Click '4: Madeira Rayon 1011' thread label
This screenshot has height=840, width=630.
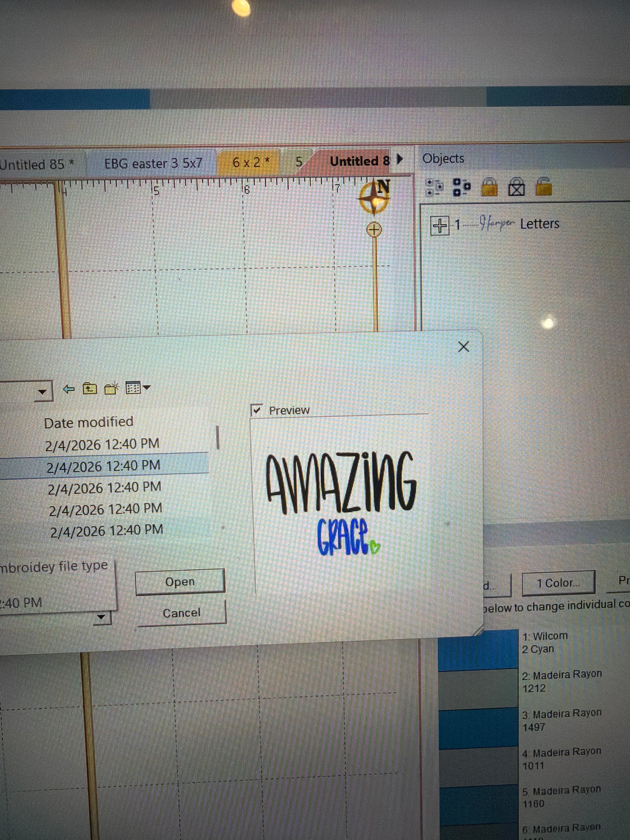coord(562,759)
